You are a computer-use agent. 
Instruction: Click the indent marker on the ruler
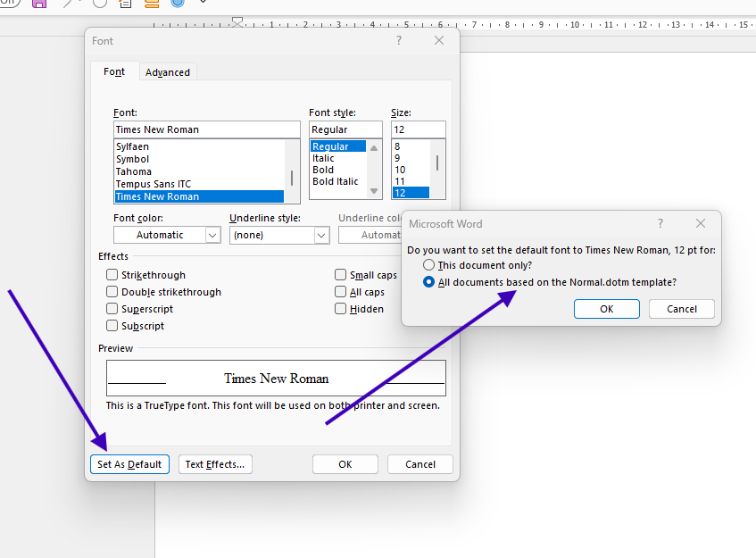[x=237, y=22]
